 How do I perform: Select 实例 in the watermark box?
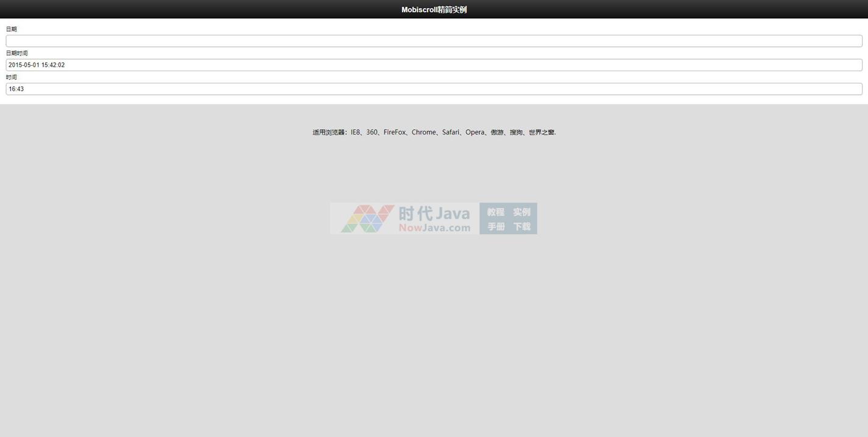[521, 212]
